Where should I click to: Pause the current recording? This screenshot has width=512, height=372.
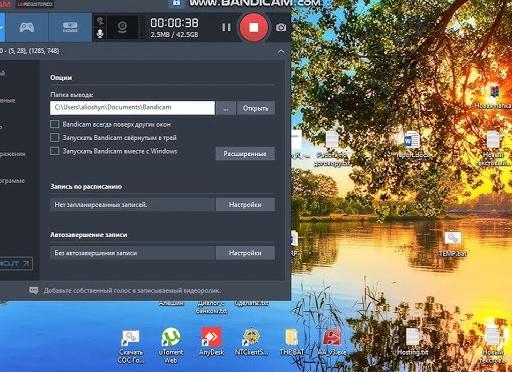tap(226, 27)
